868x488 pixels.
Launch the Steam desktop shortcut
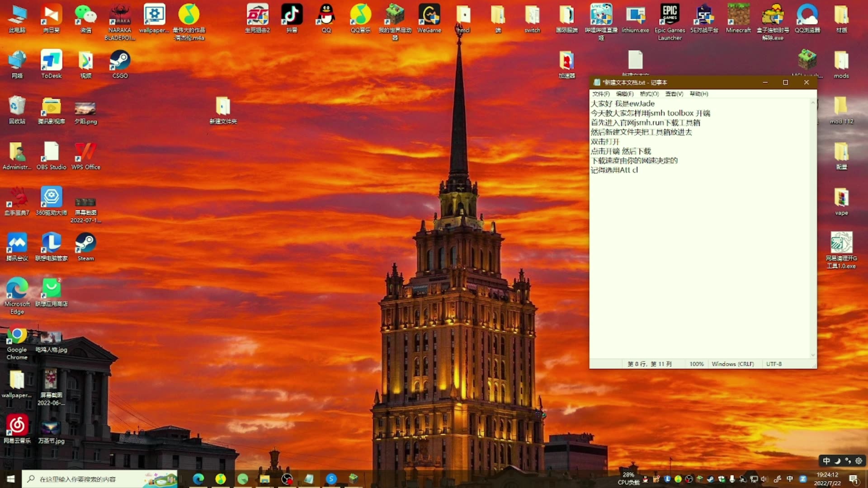click(86, 247)
